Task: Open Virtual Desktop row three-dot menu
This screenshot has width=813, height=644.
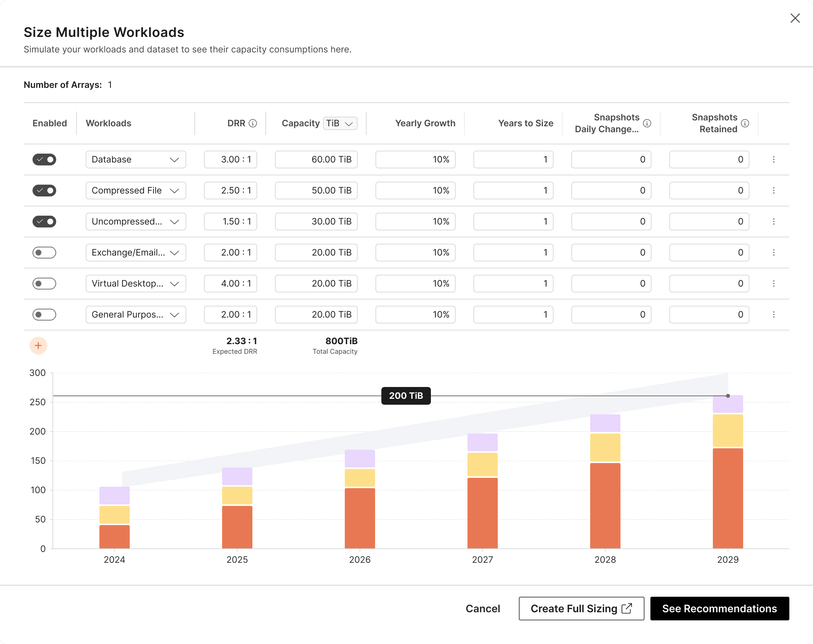Action: pyautogui.click(x=773, y=283)
